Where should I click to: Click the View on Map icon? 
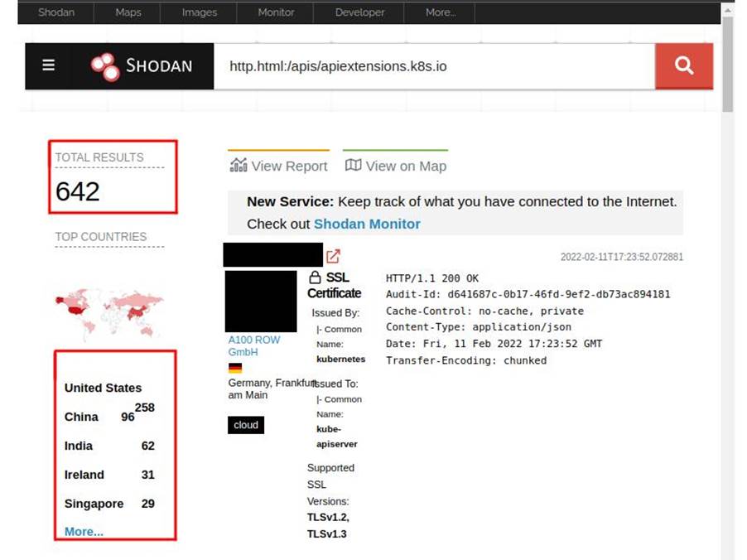353,166
